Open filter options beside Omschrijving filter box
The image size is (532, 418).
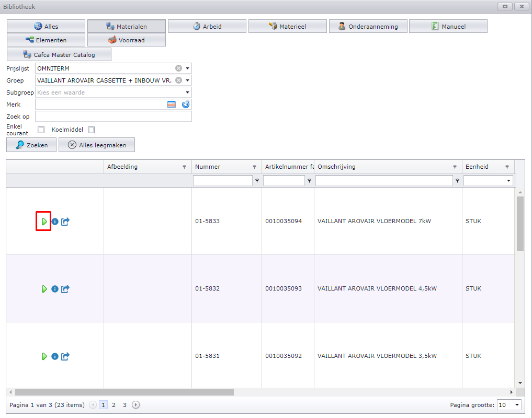(457, 181)
